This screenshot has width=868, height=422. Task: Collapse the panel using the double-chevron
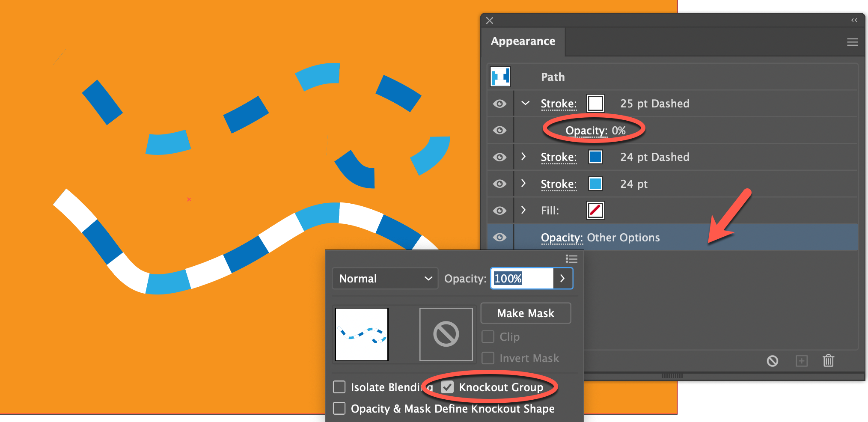click(x=854, y=20)
